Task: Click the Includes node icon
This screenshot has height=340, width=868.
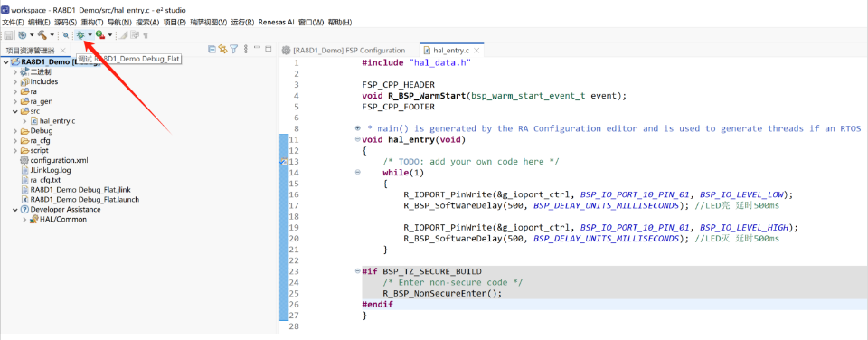Action: tap(24, 81)
